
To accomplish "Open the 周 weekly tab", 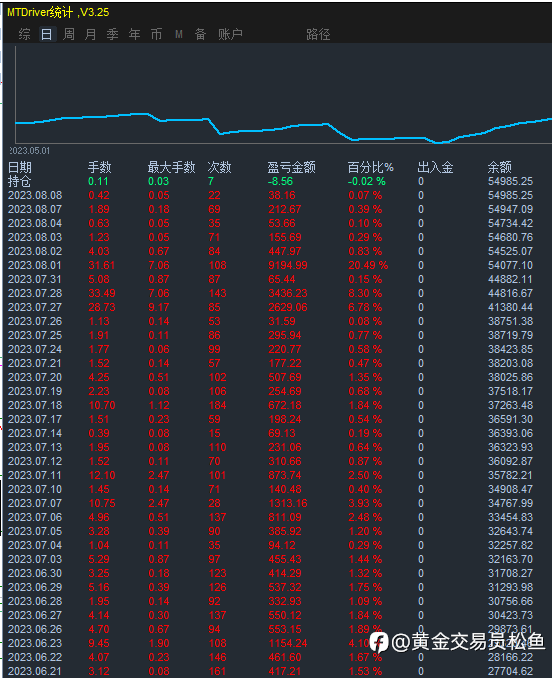I will click(x=69, y=34).
